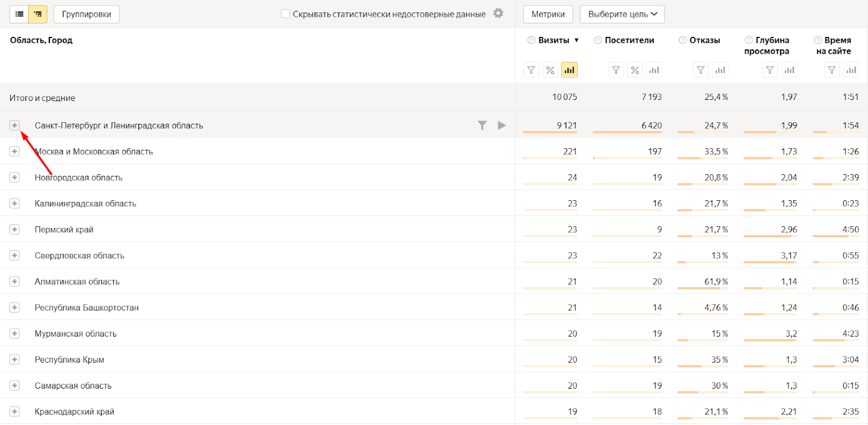Viewport: 868px width, 425px height.
Task: Select Новгородская область label
Action: coord(79,177)
